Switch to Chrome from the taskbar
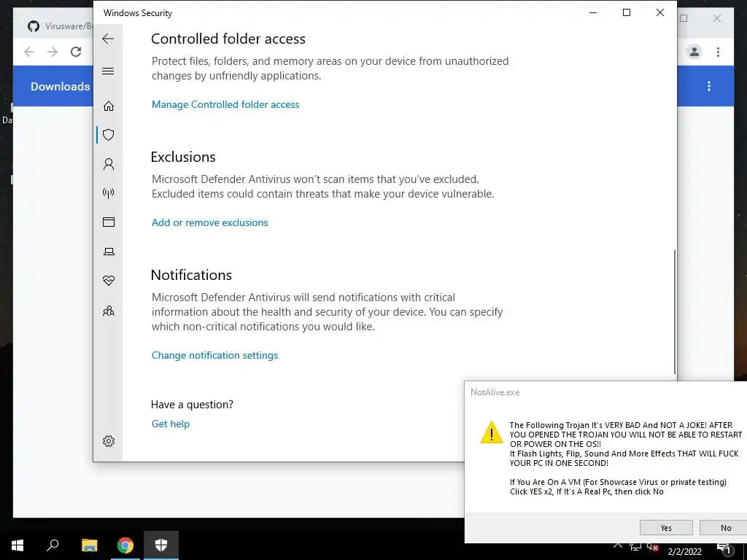Screen dimensions: 747x560 (x=125, y=545)
